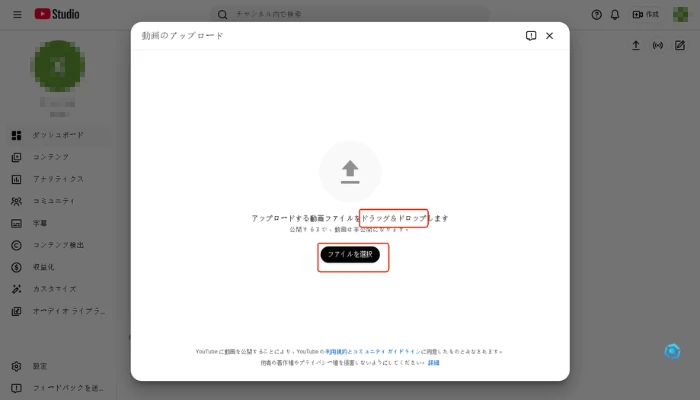Open the help question mark icon
The image size is (700, 400).
click(x=596, y=14)
